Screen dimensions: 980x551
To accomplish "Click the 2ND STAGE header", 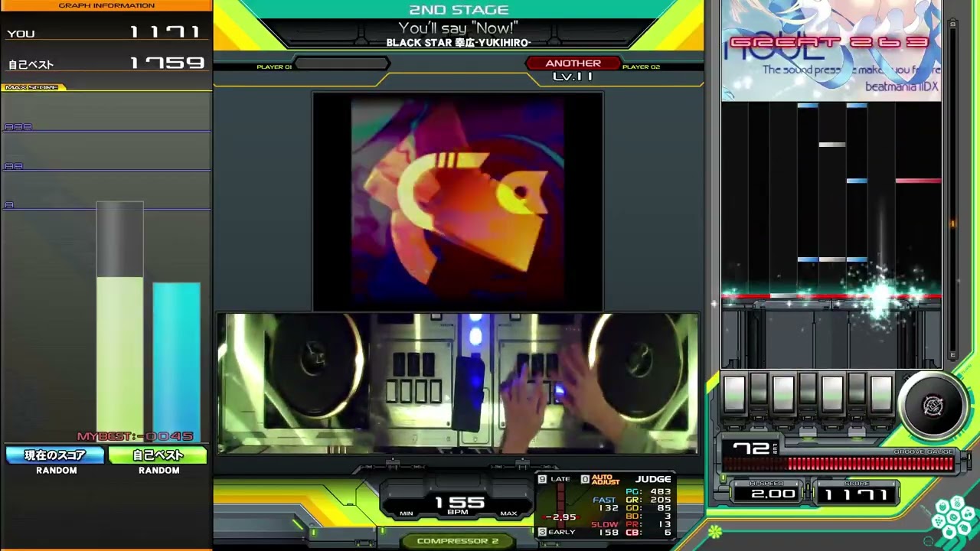I will [459, 10].
